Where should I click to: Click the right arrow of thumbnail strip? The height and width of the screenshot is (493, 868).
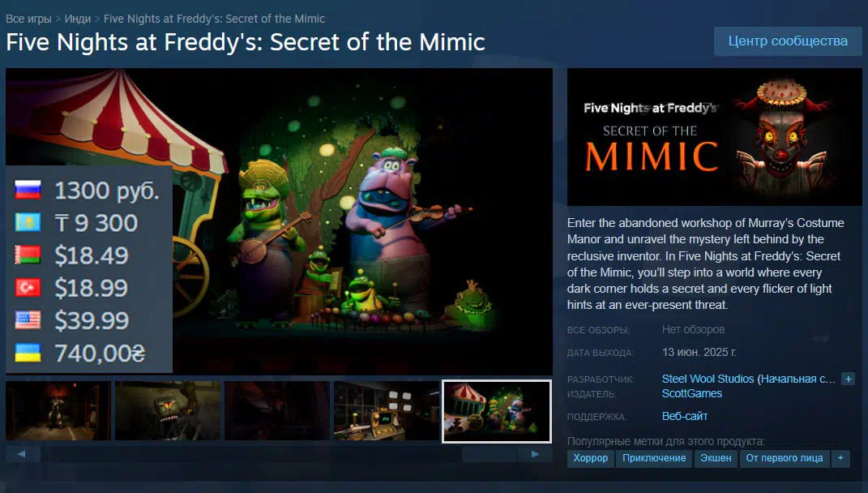(x=535, y=454)
